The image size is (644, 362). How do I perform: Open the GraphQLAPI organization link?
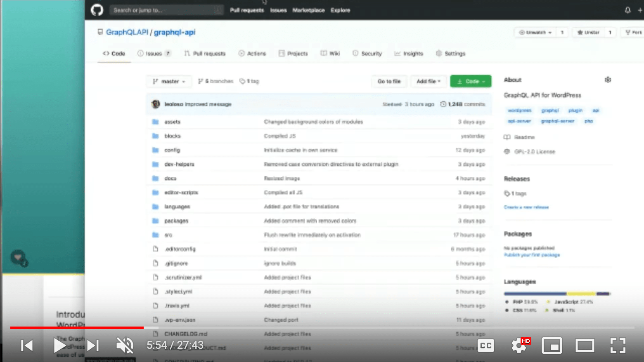point(127,32)
